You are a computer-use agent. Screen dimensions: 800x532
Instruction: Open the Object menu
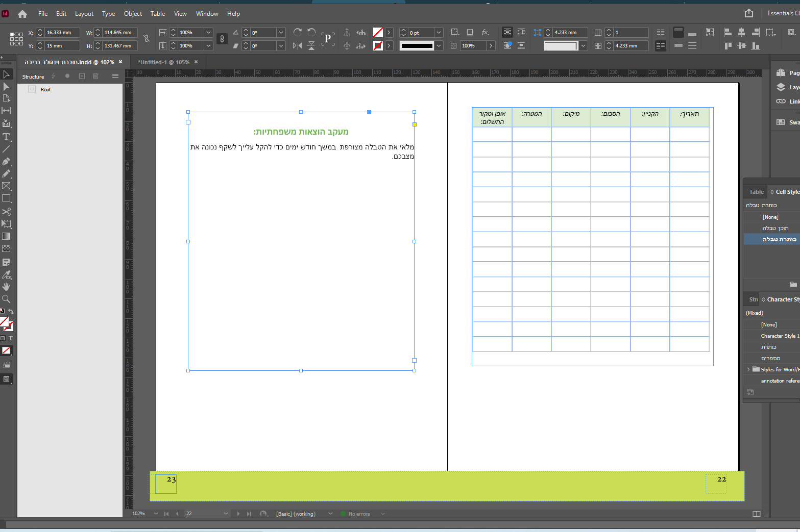coord(133,14)
